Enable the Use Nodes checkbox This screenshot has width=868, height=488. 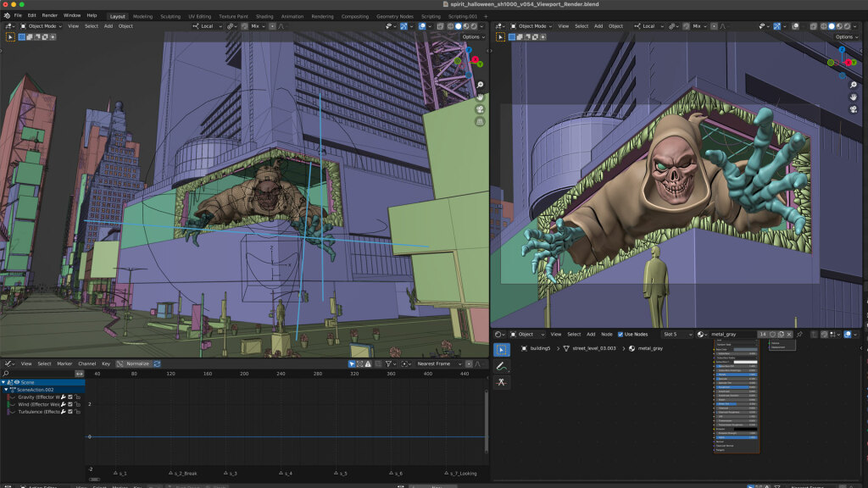pyautogui.click(x=620, y=333)
